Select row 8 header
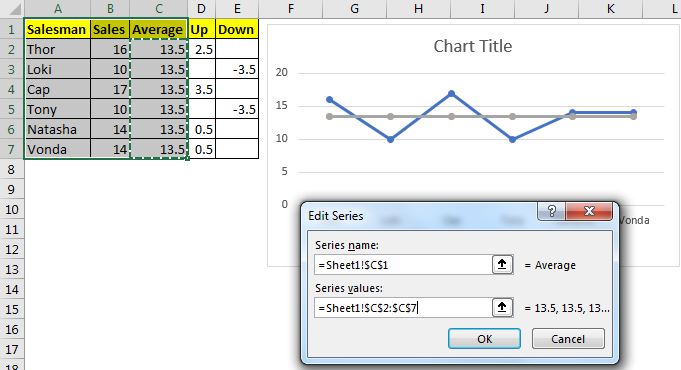This screenshot has height=370, width=681. (x=12, y=169)
